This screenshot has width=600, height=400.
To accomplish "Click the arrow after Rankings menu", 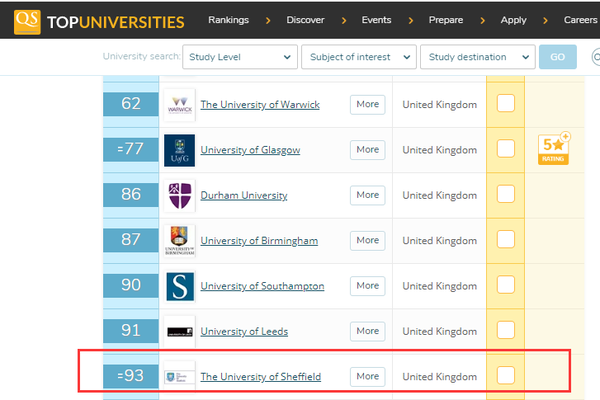I will [x=268, y=20].
